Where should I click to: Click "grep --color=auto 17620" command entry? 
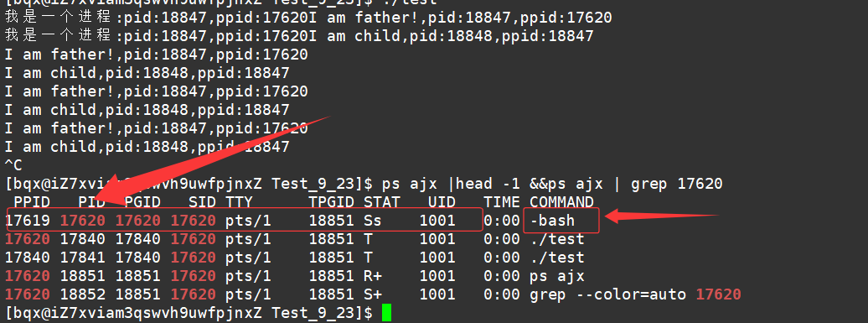tap(635, 294)
